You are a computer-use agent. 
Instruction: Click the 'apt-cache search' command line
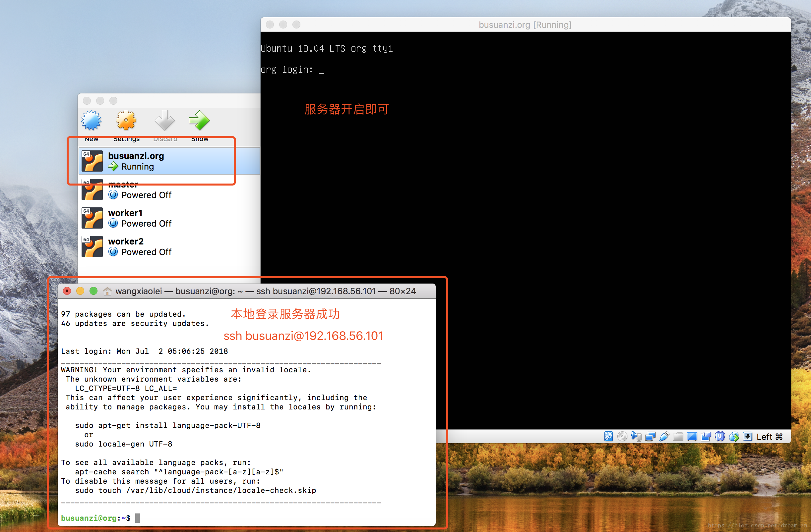tap(179, 472)
